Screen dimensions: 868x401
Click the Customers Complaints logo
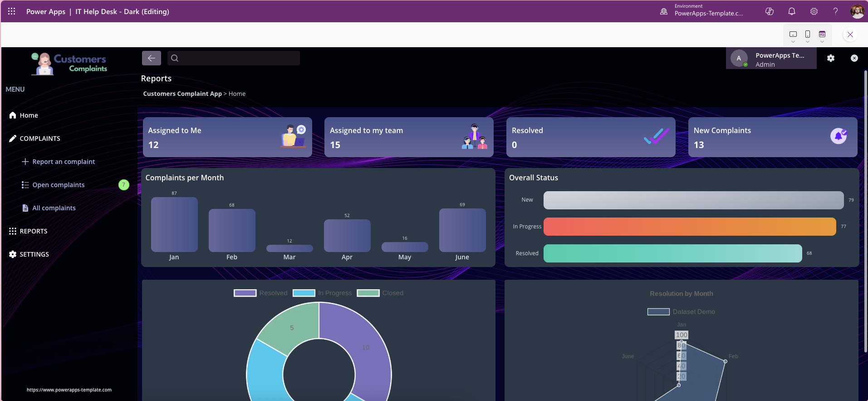point(69,63)
